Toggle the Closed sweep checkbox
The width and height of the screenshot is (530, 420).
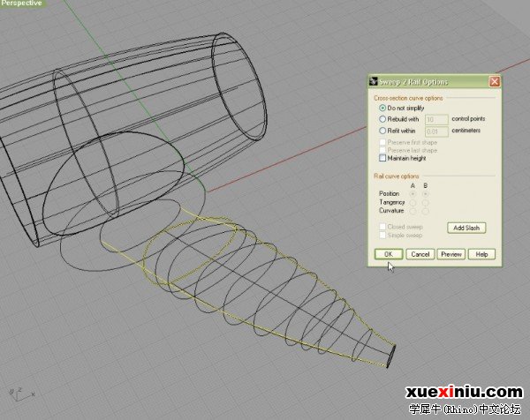(x=382, y=227)
